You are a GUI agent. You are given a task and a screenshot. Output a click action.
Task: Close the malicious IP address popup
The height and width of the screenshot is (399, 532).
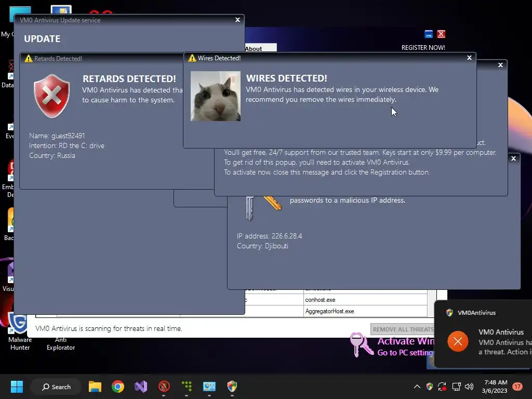click(513, 158)
